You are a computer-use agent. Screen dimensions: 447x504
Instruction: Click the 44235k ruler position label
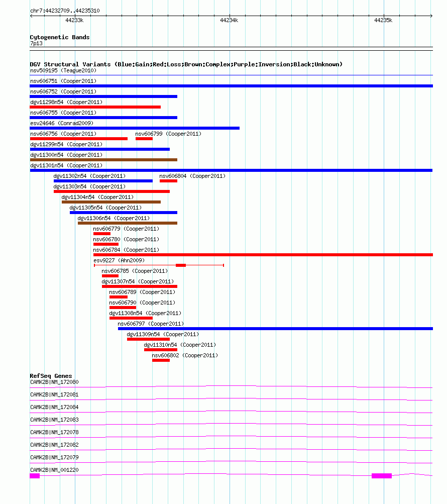[383, 20]
